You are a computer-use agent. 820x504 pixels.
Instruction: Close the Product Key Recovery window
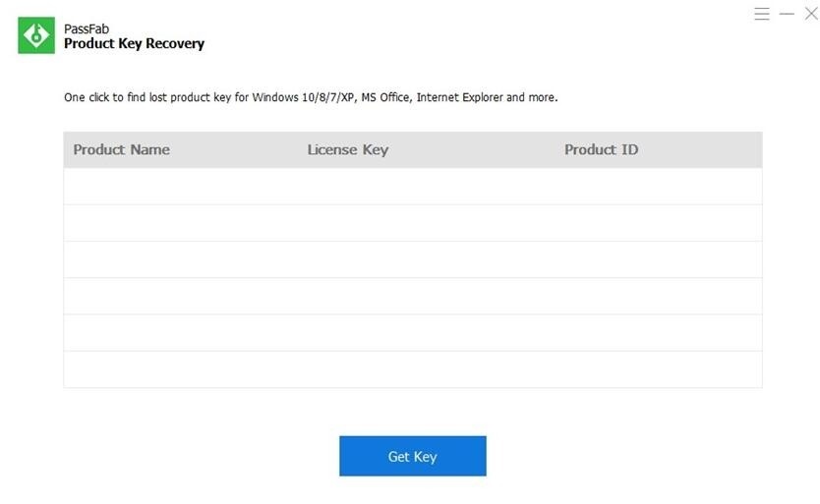click(x=811, y=14)
